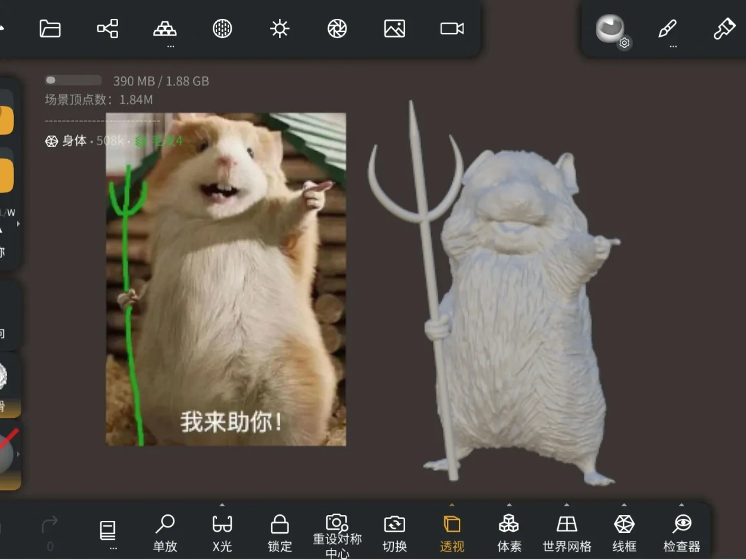Open the Topology blocks menu
This screenshot has width=746, height=560.
[x=165, y=28]
